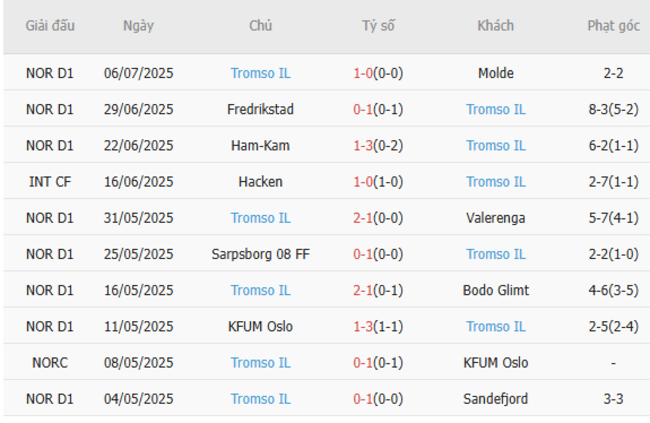Select Ham-Kam in the home column

(x=260, y=145)
